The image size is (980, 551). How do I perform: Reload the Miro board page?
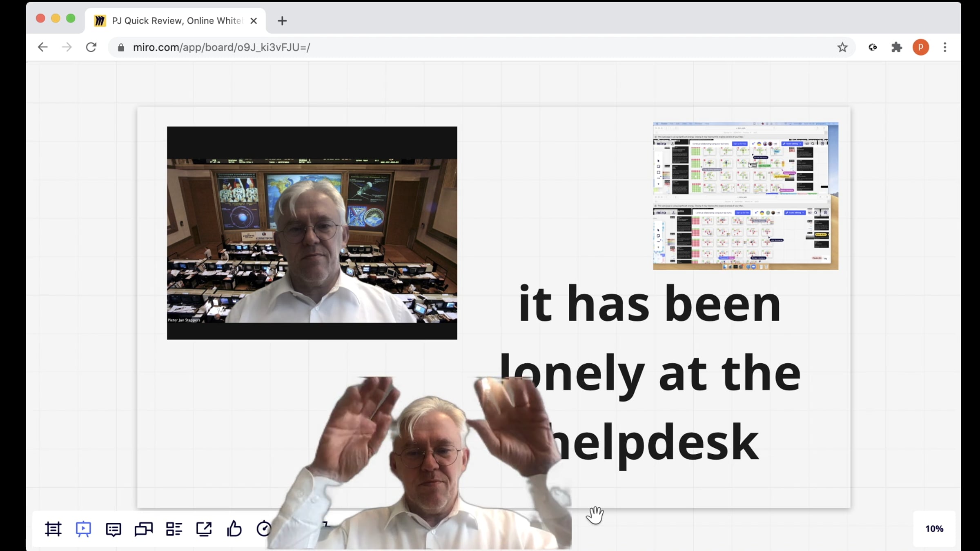91,47
